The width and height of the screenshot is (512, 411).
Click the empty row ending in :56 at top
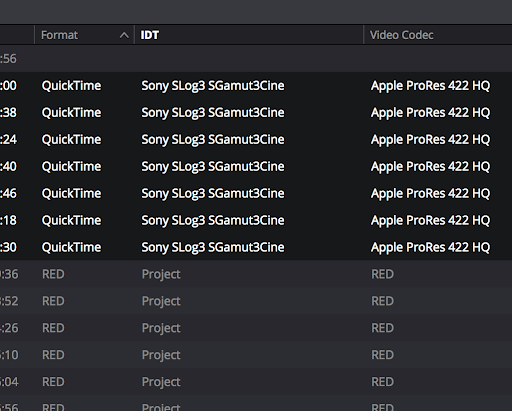coord(256,59)
